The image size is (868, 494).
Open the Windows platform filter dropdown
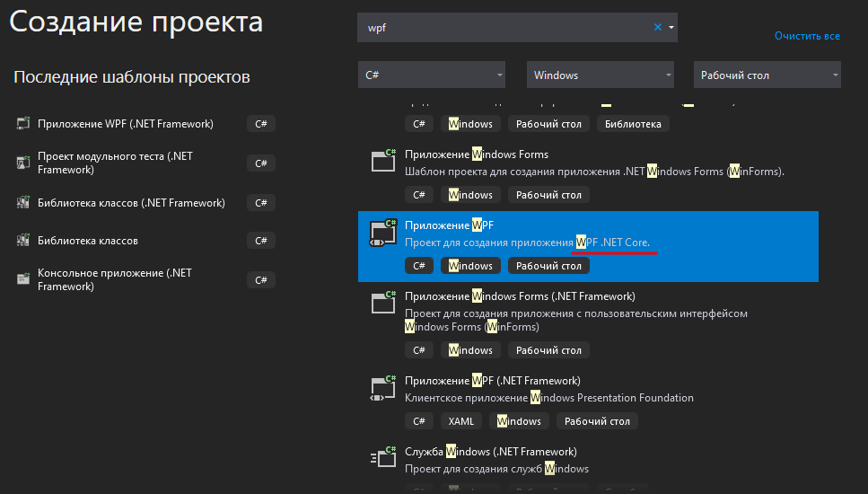(x=600, y=75)
